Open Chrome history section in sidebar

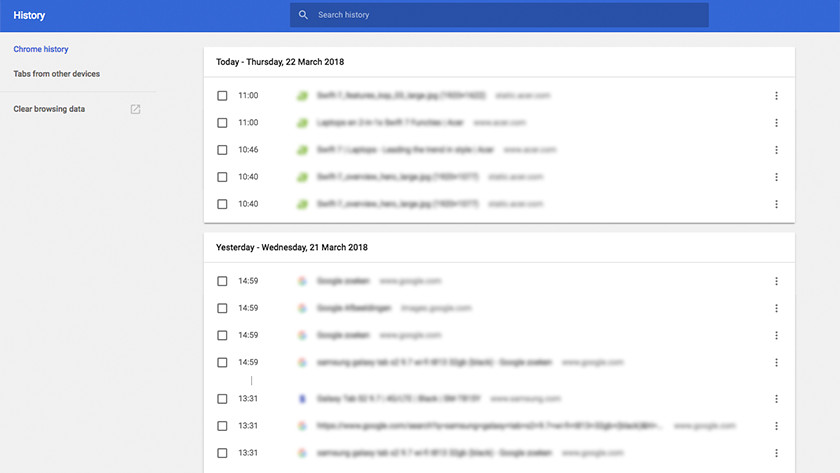[41, 49]
